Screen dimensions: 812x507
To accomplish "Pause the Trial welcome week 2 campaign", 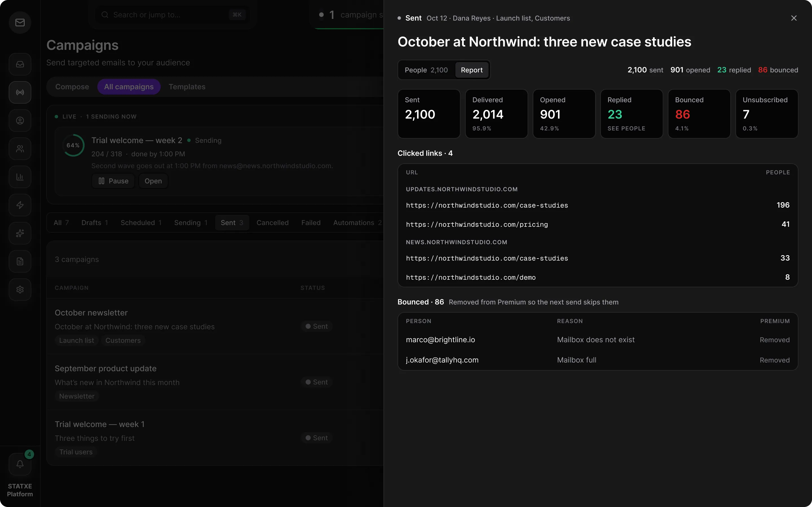I will click(x=113, y=181).
